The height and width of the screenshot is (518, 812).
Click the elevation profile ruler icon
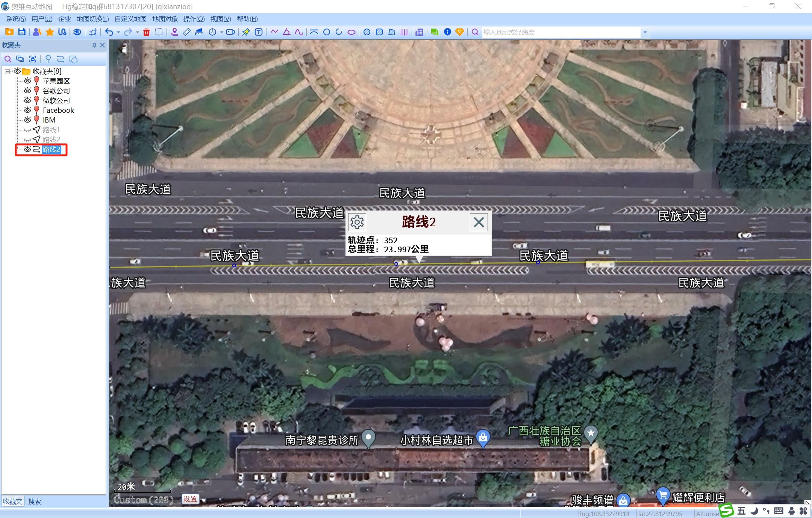click(199, 32)
